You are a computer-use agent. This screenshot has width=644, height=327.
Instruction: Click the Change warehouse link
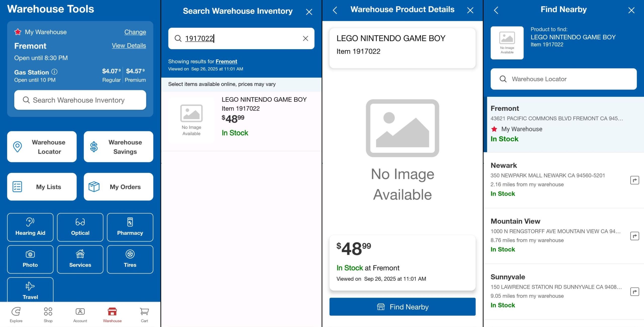tap(135, 32)
